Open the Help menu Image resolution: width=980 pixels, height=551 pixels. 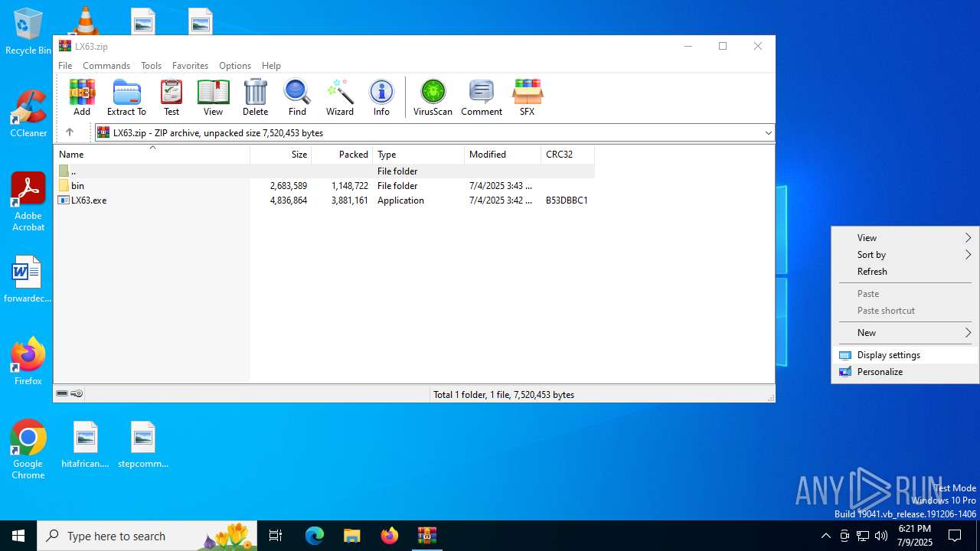(x=271, y=66)
